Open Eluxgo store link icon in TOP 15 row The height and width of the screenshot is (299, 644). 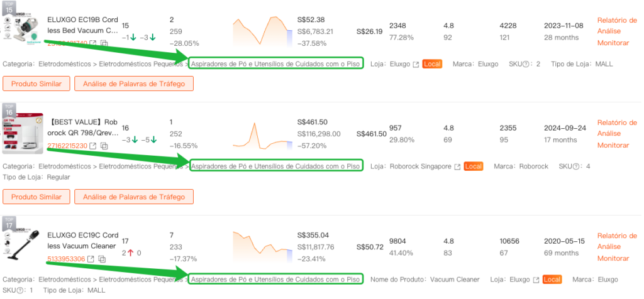(415, 64)
